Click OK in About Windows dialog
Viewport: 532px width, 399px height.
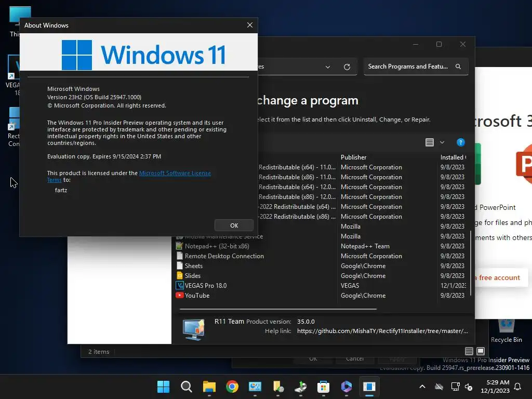(234, 225)
